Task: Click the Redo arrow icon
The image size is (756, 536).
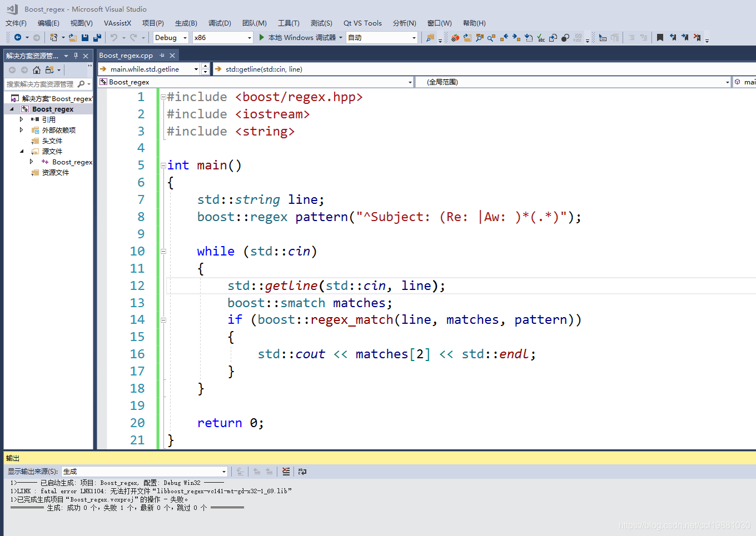Action: (133, 37)
